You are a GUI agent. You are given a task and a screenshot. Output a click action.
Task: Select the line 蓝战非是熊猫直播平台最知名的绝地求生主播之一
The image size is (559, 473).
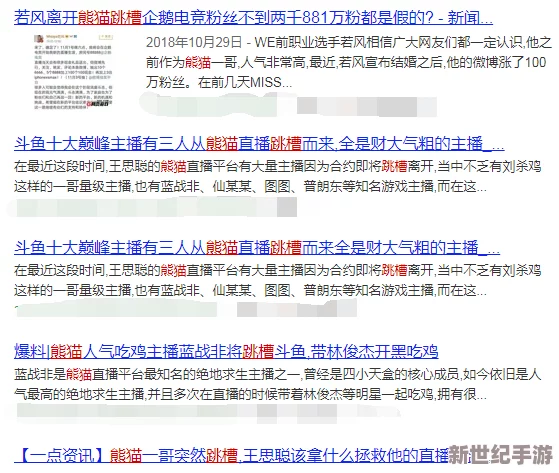(x=278, y=374)
